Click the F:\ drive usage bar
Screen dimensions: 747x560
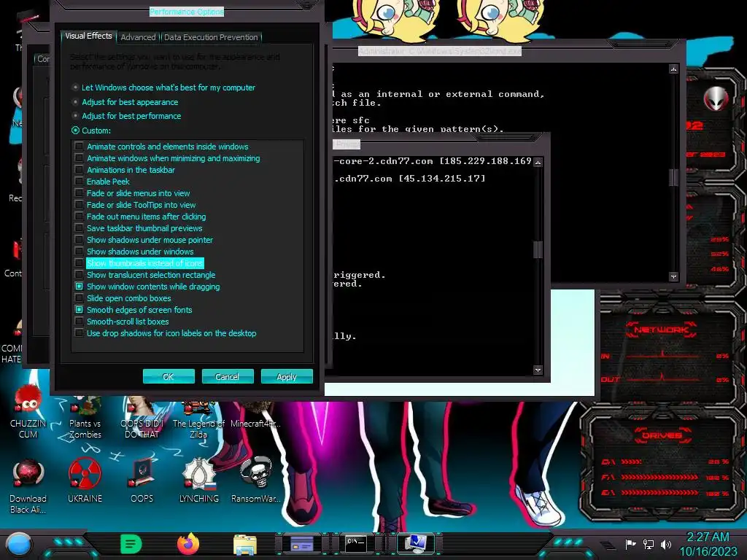[659, 477]
